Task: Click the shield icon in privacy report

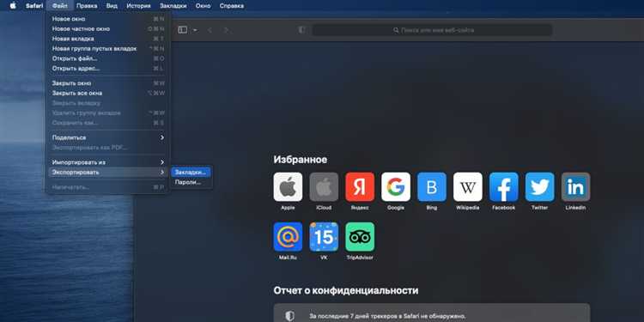Action: pos(290,316)
